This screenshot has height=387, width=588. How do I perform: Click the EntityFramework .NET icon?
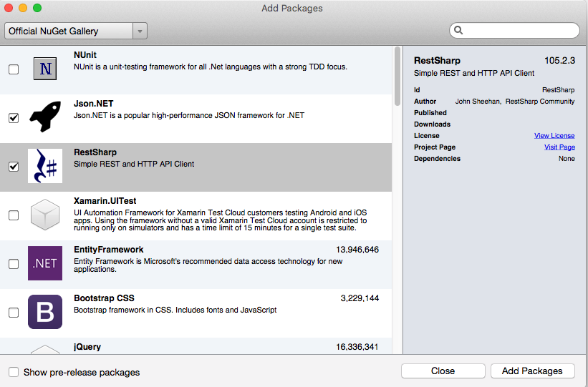[45, 263]
